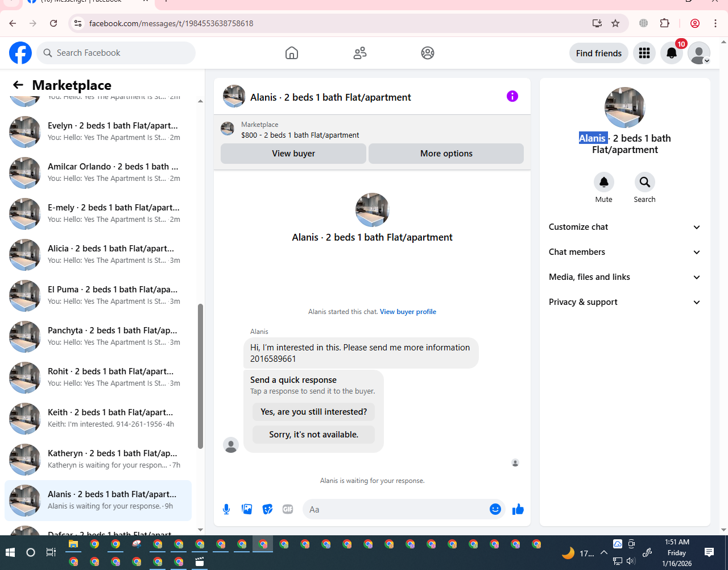Open Alicia's conversation
Image resolution: width=728 pixels, height=570 pixels.
[98, 255]
